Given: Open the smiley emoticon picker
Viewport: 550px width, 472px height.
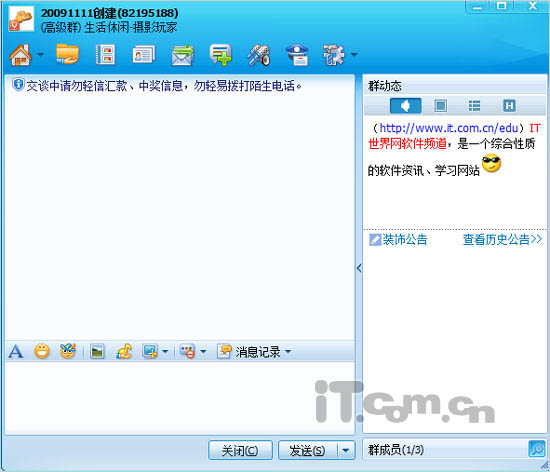Looking at the screenshot, I should click(42, 351).
